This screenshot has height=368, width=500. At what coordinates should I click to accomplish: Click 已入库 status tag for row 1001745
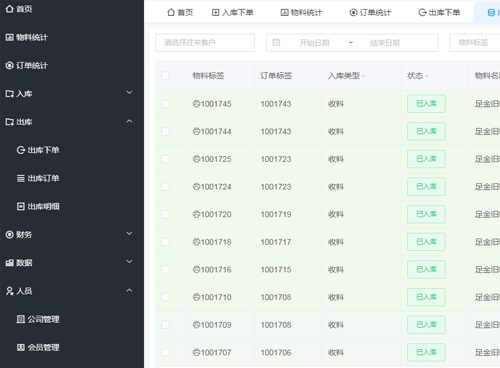pyautogui.click(x=426, y=104)
